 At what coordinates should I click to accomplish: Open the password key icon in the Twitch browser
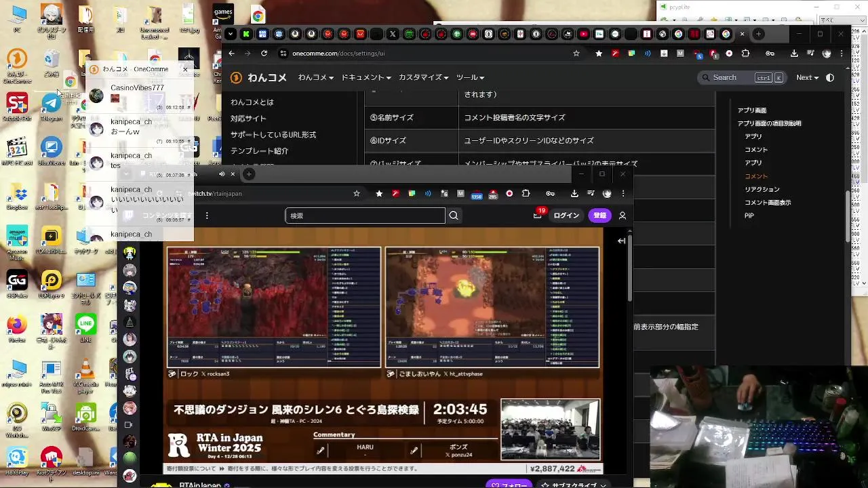point(551,193)
